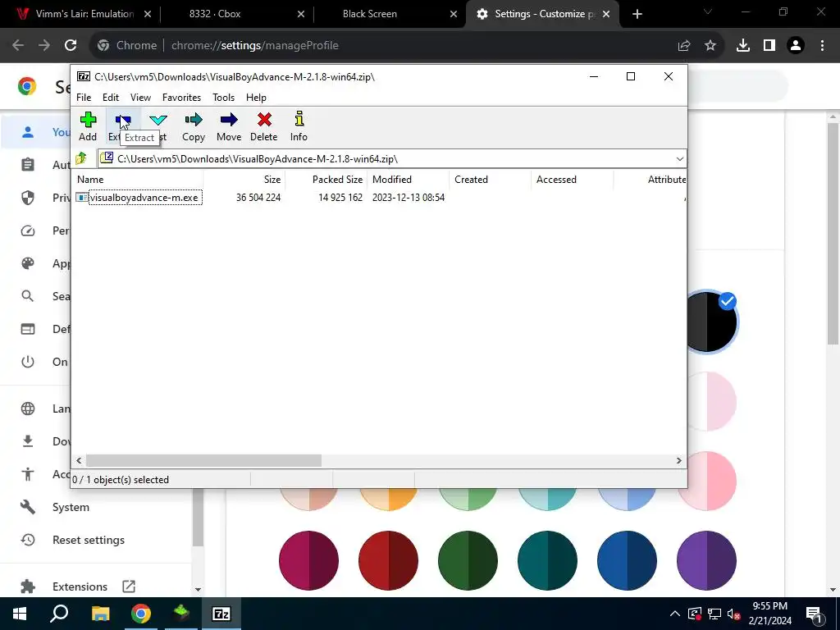Reload the Chrome settings page
This screenshot has width=840, height=630.
point(71,46)
